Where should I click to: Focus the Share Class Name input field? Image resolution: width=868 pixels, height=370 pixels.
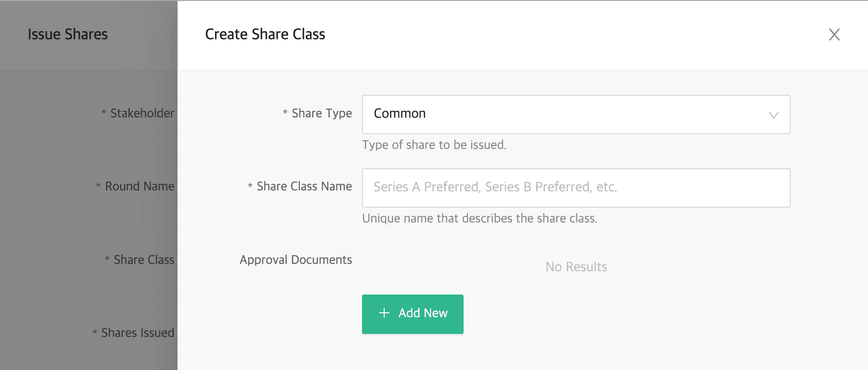[x=576, y=187]
